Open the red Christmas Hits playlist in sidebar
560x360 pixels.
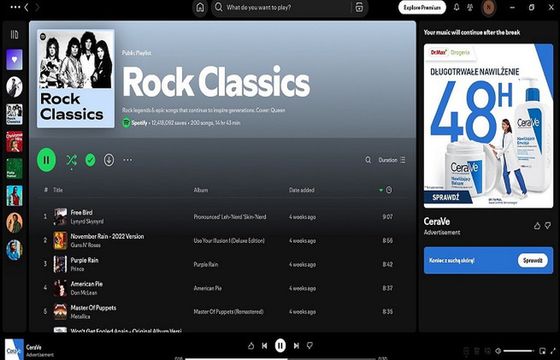tap(14, 141)
